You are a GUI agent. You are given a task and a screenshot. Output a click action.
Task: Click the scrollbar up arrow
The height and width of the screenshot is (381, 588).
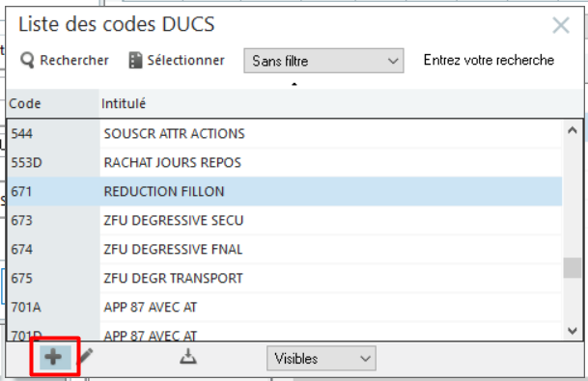click(573, 130)
